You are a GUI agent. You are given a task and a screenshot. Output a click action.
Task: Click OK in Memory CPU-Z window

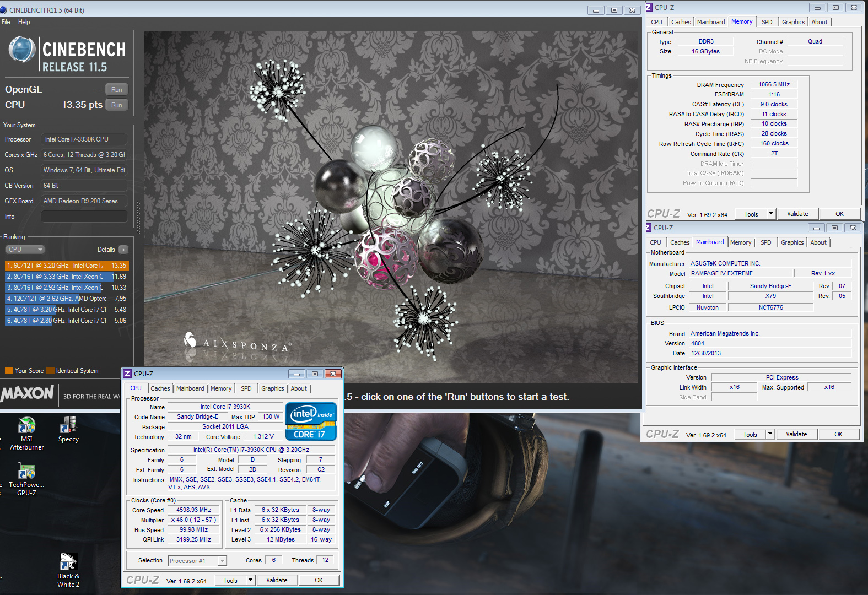point(839,214)
